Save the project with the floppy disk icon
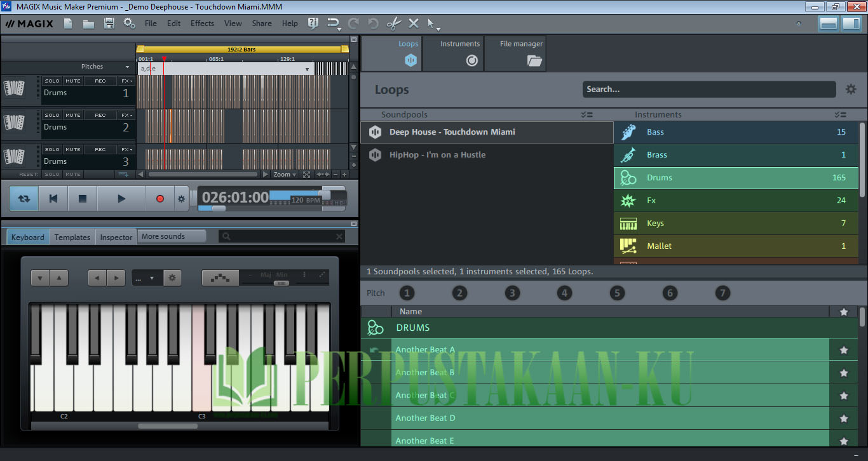 pyautogui.click(x=109, y=23)
